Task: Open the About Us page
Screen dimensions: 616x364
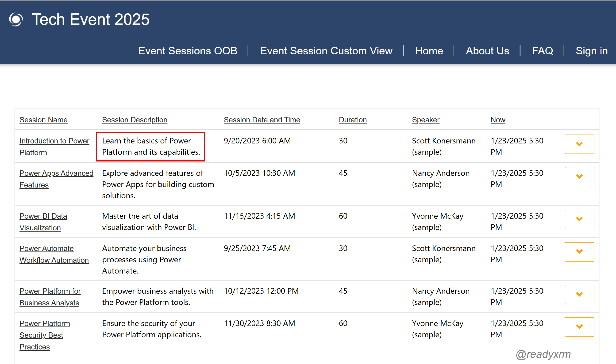Action: click(x=487, y=51)
